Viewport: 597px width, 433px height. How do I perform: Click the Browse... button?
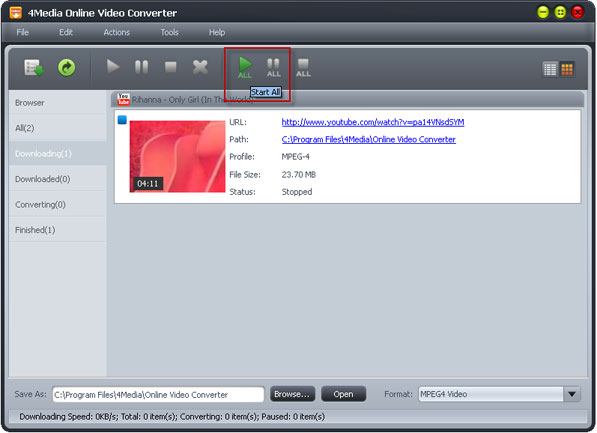click(292, 394)
